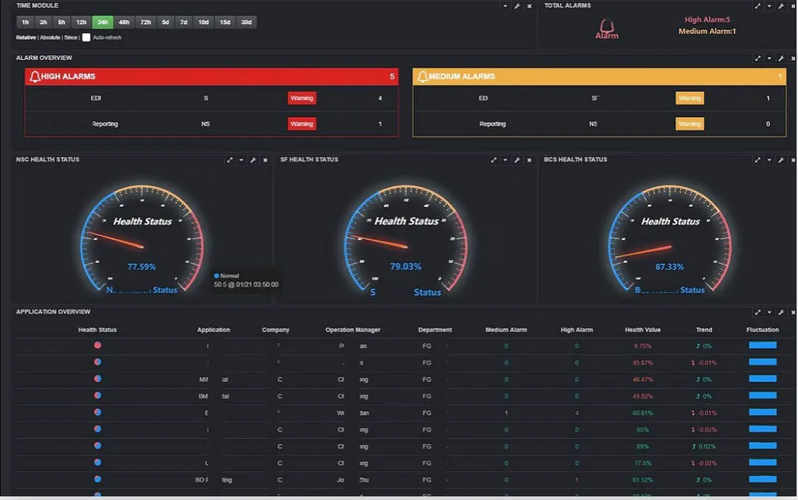The image size is (798, 500).
Task: Click the Alarm bell icon in Total Alarms
Action: tap(607, 25)
